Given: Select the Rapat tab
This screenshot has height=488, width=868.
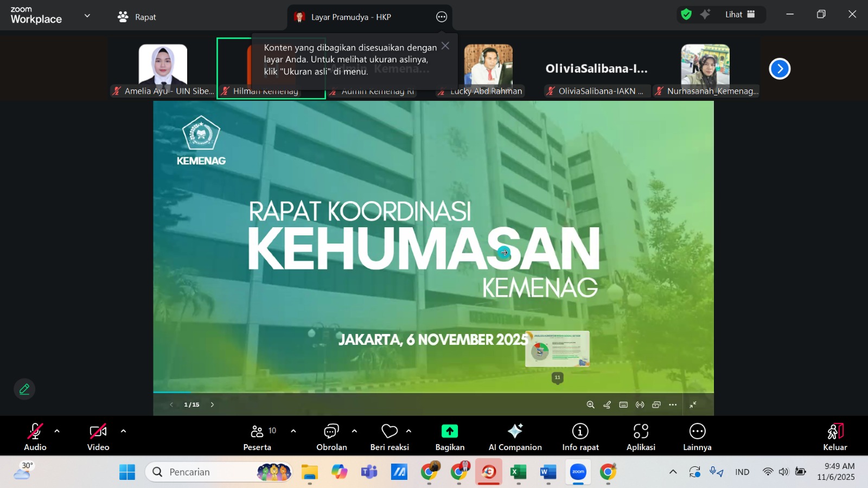Looking at the screenshot, I should (137, 17).
